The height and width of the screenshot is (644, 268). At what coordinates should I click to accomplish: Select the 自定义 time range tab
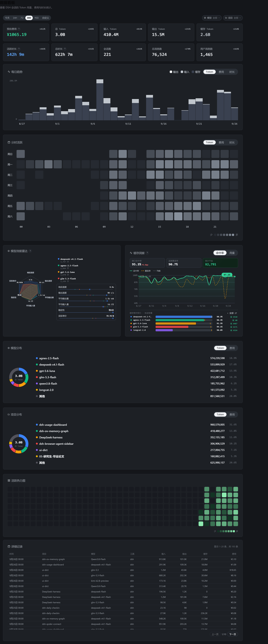[45, 18]
